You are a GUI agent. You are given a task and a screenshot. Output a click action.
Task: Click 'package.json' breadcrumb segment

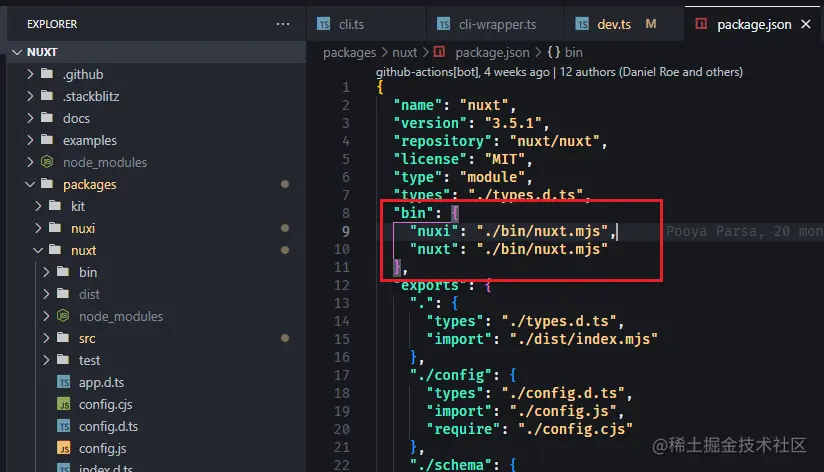492,53
